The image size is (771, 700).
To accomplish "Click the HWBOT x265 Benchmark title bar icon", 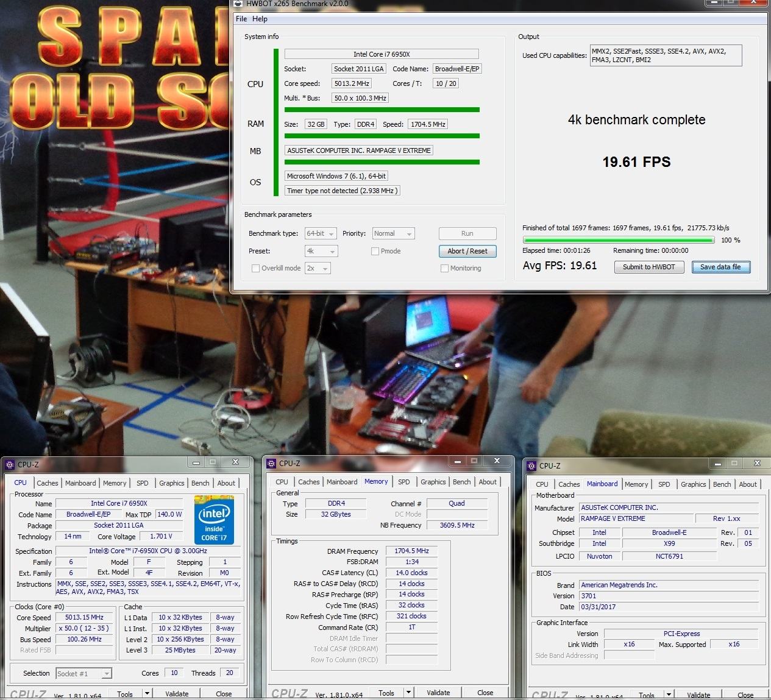I will [x=238, y=3].
